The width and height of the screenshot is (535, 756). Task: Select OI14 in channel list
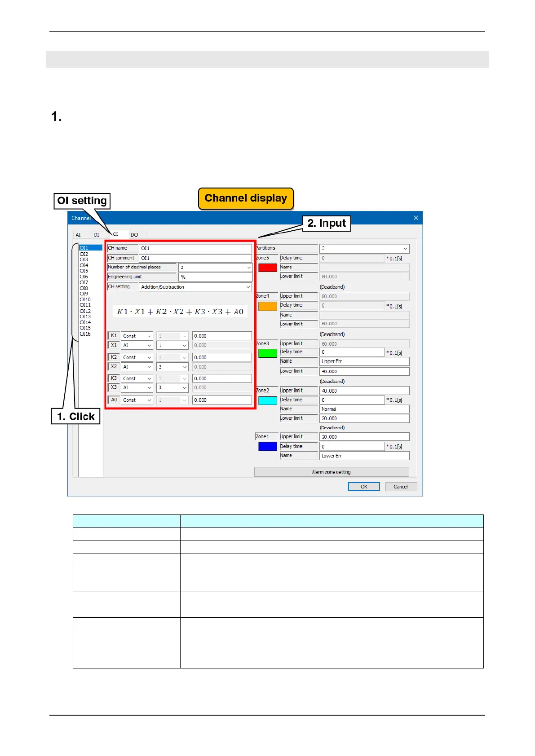[90, 322]
